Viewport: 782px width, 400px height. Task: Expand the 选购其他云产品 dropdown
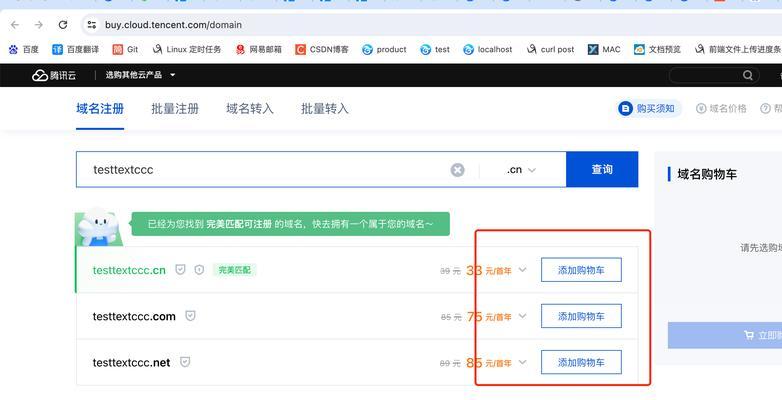pos(140,75)
